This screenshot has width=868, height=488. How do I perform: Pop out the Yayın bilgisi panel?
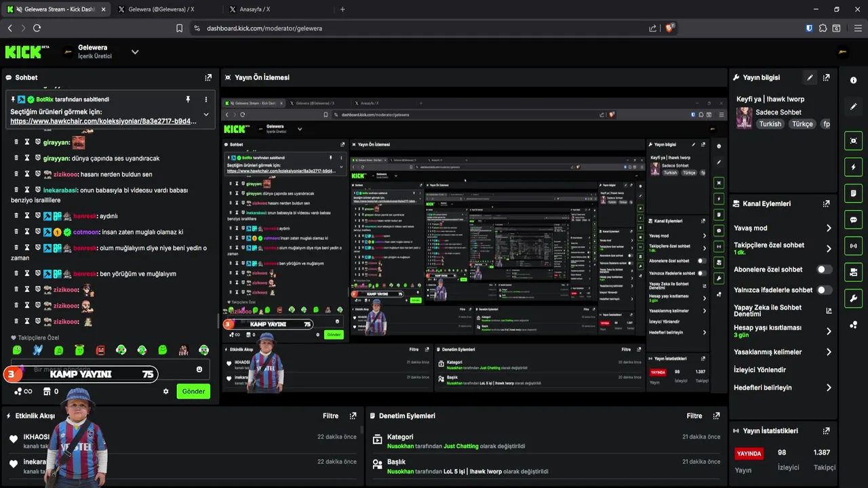[826, 77]
